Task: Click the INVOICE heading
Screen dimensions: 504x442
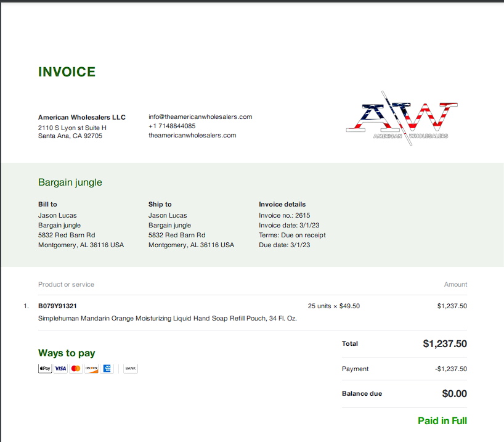Action: pos(67,72)
